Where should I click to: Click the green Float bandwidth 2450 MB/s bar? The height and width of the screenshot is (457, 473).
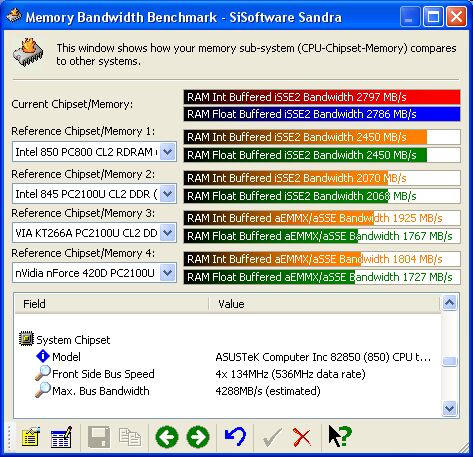point(322,155)
